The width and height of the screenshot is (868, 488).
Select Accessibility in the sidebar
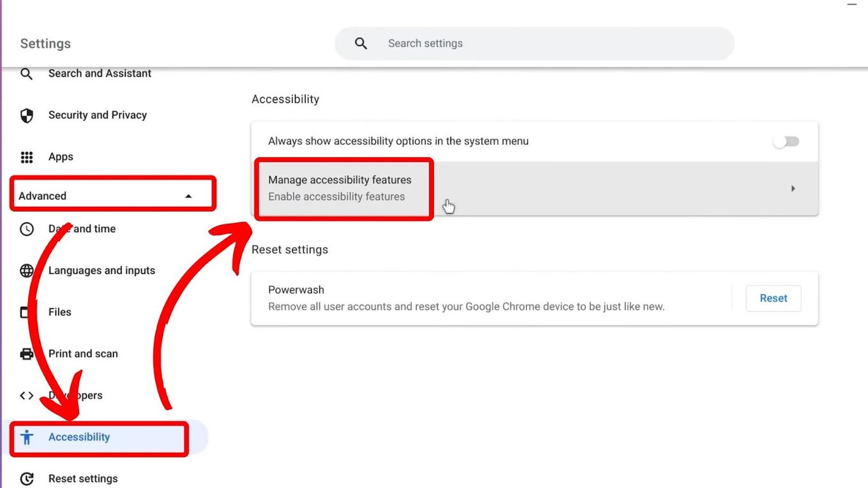[x=79, y=437]
